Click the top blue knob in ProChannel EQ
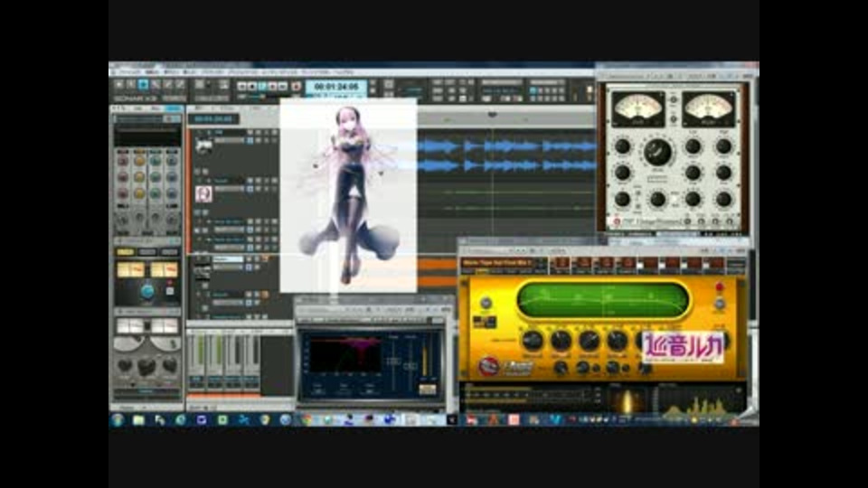Screen dimensions: 868x488 pyautogui.click(x=172, y=161)
